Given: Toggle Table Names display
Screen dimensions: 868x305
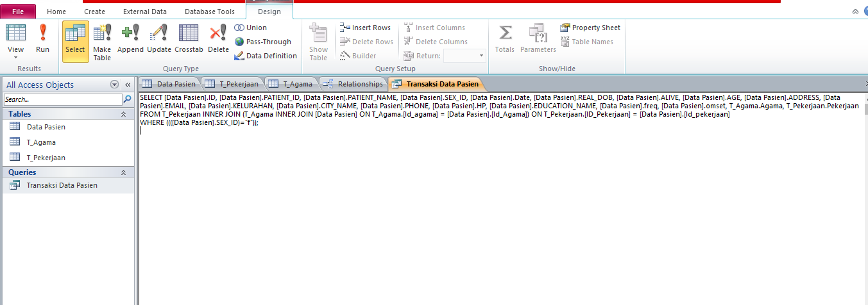Looking at the screenshot, I should tap(587, 42).
